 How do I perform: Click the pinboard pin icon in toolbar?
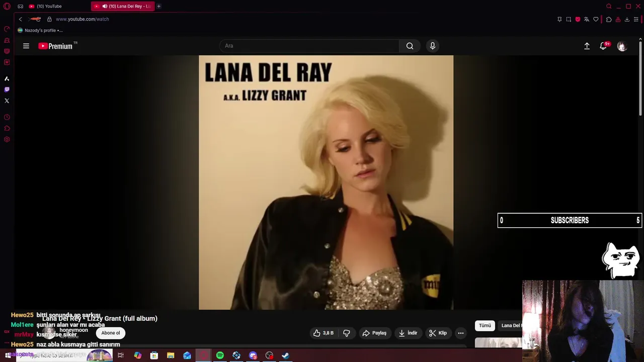559,19
